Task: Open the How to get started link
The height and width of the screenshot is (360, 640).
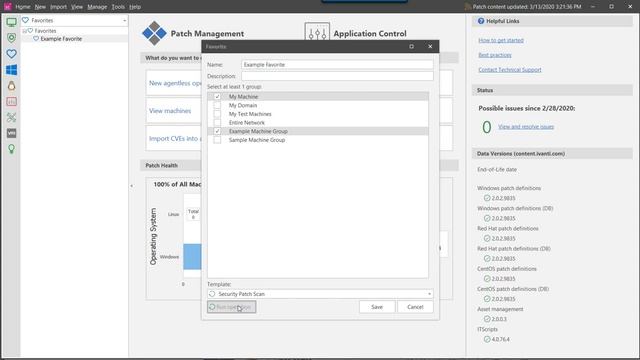Action: coord(501,40)
